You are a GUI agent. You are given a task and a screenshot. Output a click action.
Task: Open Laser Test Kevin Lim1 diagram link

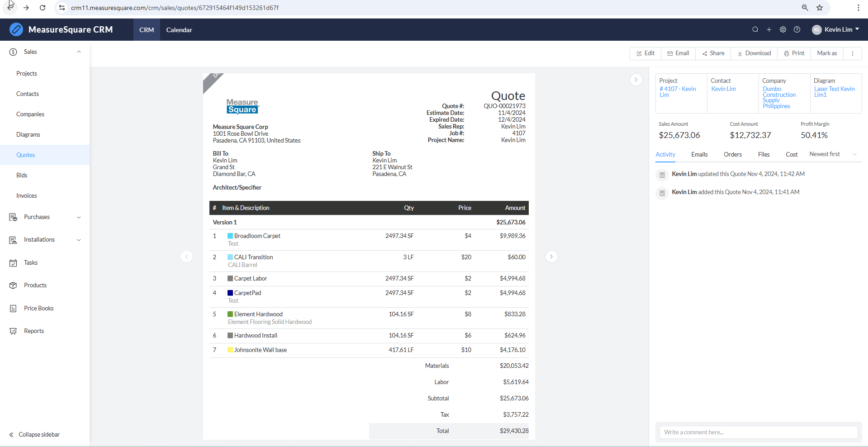(834, 92)
